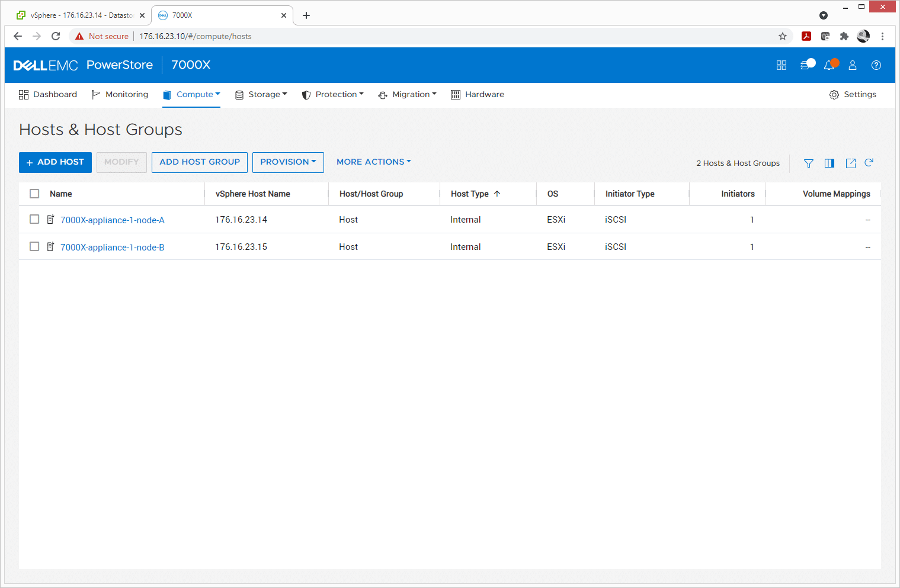Image resolution: width=900 pixels, height=588 pixels.
Task: Switch to the 7000X browser tab
Action: tap(222, 15)
